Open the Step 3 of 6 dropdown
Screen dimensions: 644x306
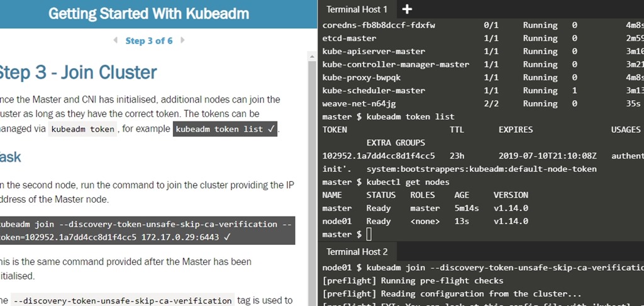point(149,40)
